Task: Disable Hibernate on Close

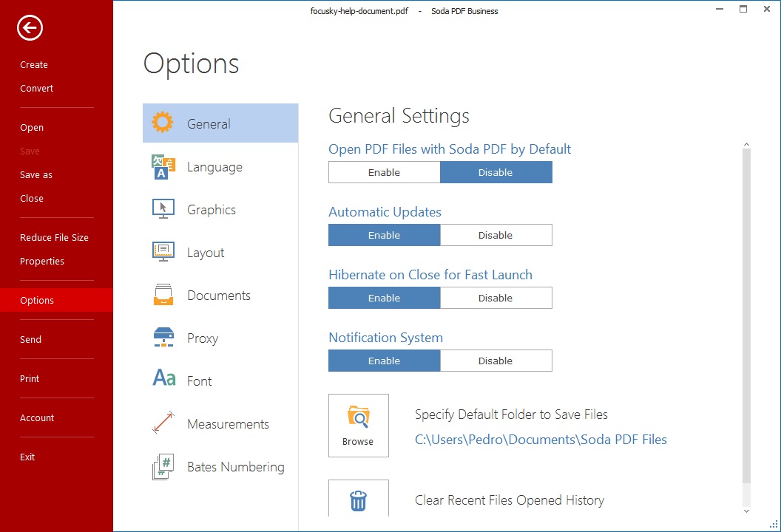Action: 496,297
